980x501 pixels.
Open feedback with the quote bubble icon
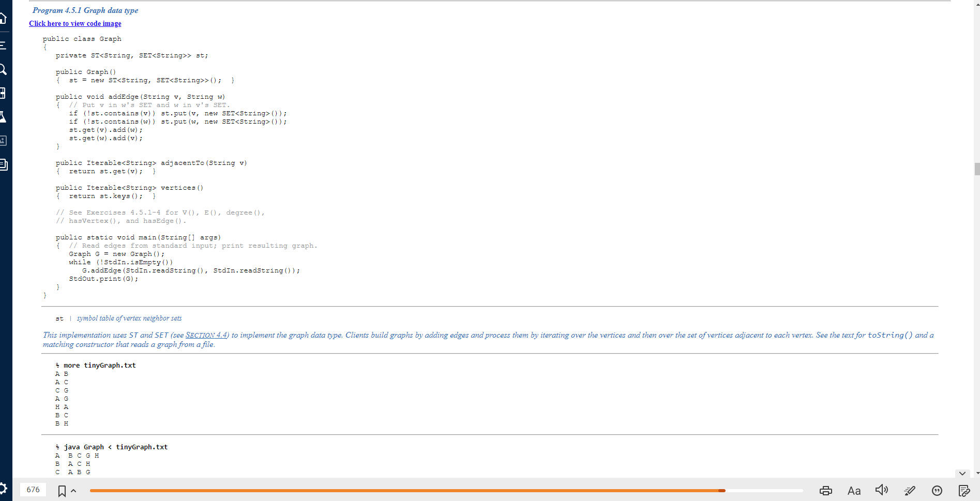pyautogui.click(x=937, y=490)
